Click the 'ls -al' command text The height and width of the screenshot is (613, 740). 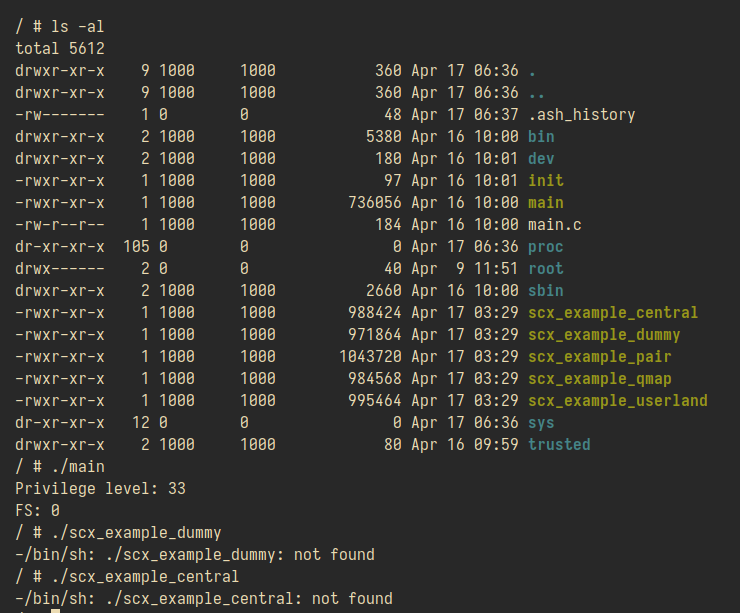tap(77, 26)
